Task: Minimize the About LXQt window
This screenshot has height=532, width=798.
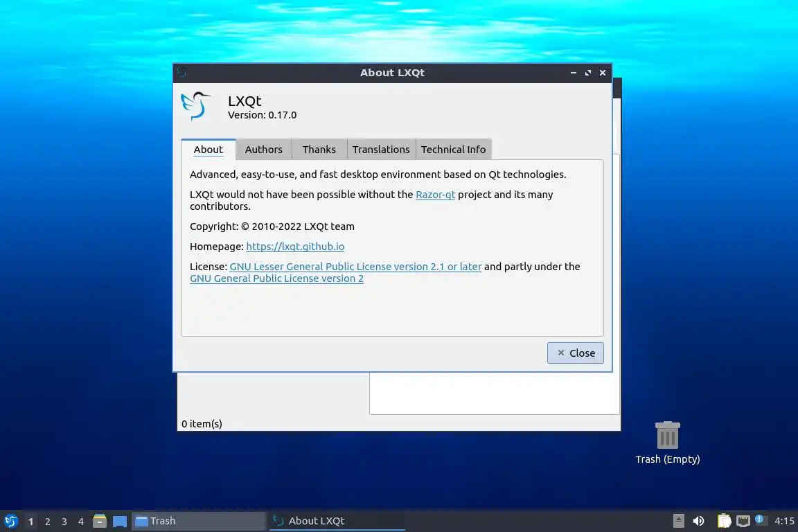Action: (573, 73)
